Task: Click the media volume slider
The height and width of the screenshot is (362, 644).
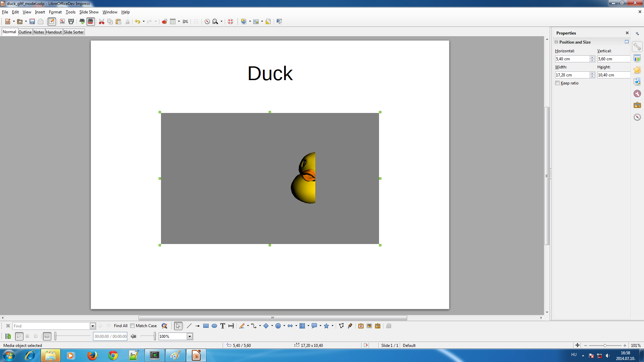Action: (x=148, y=336)
